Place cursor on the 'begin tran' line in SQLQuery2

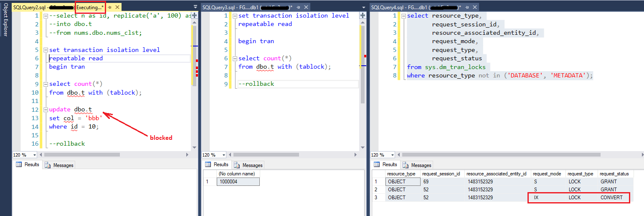pyautogui.click(x=67, y=67)
